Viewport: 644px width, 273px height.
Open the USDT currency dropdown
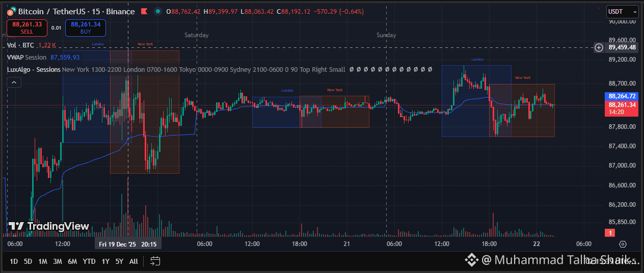(622, 11)
